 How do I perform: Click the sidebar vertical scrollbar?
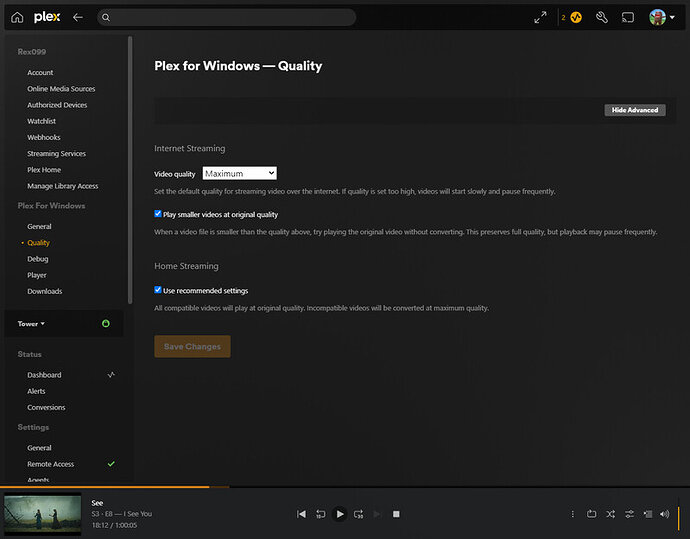[130, 170]
